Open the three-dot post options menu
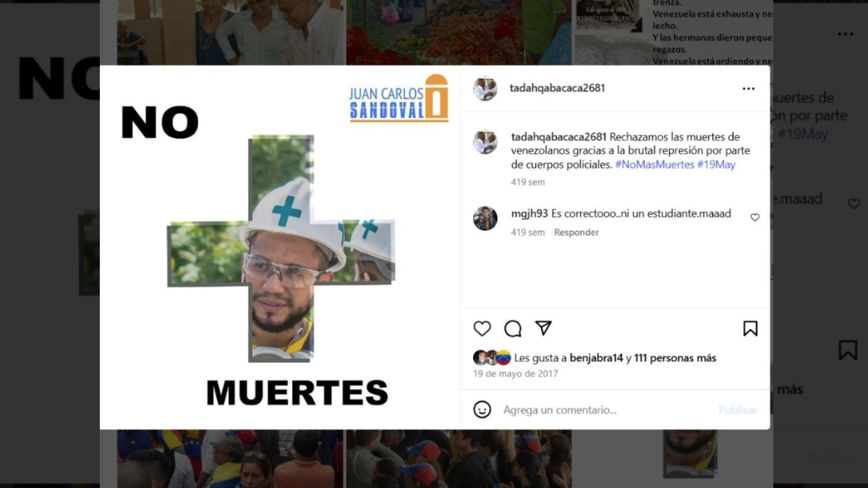This screenshot has width=868, height=488. coord(749,88)
